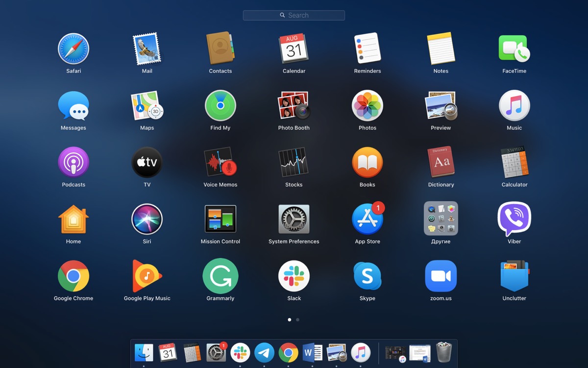Open the Photos app
Screen dimensions: 588x368
(x=367, y=105)
